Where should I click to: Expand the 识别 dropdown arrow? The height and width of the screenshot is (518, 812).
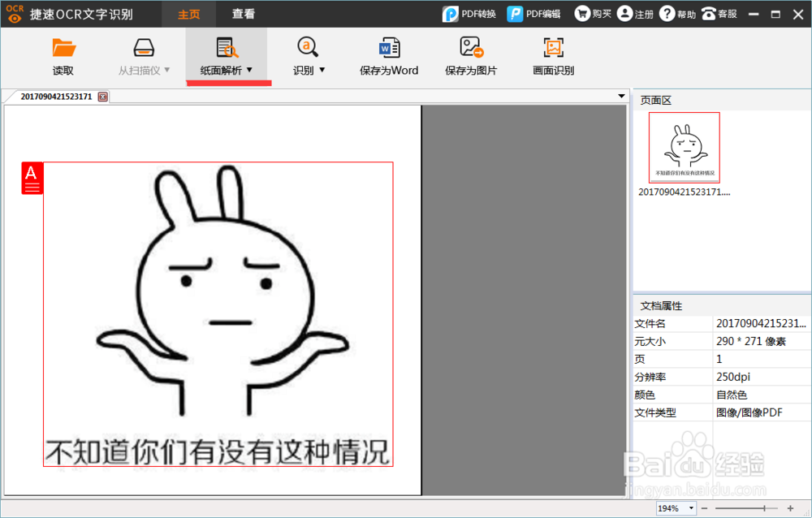point(322,70)
